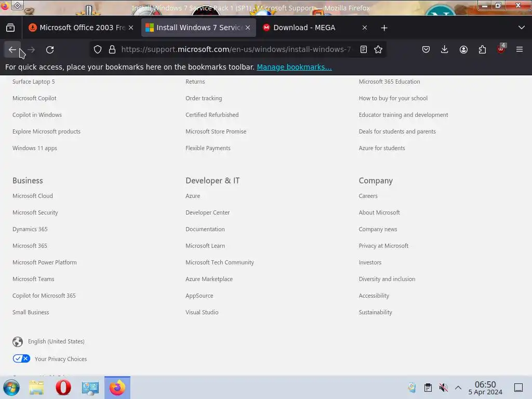The image size is (532, 399).
Task: Click the globe language icon
Action: point(18,342)
